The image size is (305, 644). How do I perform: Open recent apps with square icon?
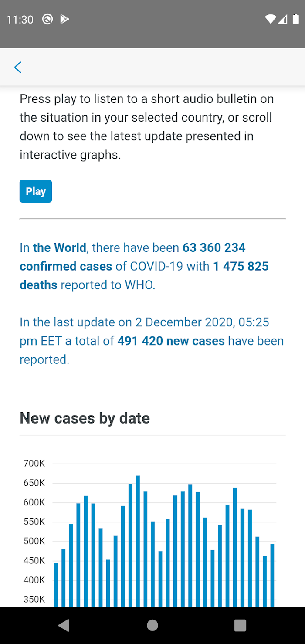pyautogui.click(x=240, y=625)
